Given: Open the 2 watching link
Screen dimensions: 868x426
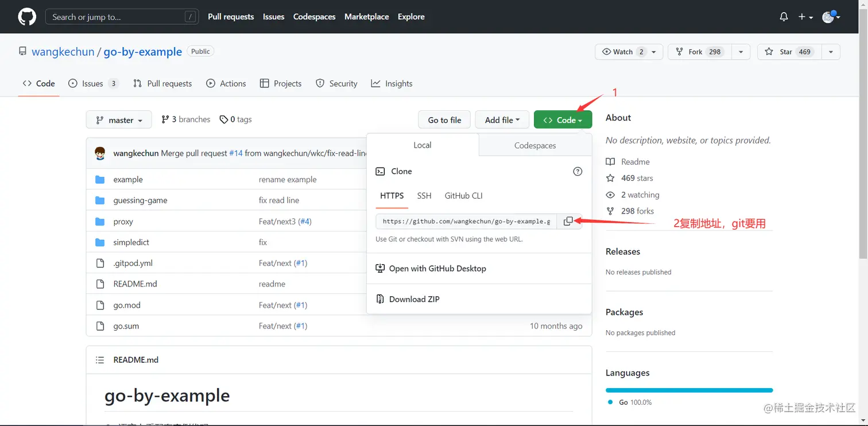Looking at the screenshot, I should click(633, 195).
